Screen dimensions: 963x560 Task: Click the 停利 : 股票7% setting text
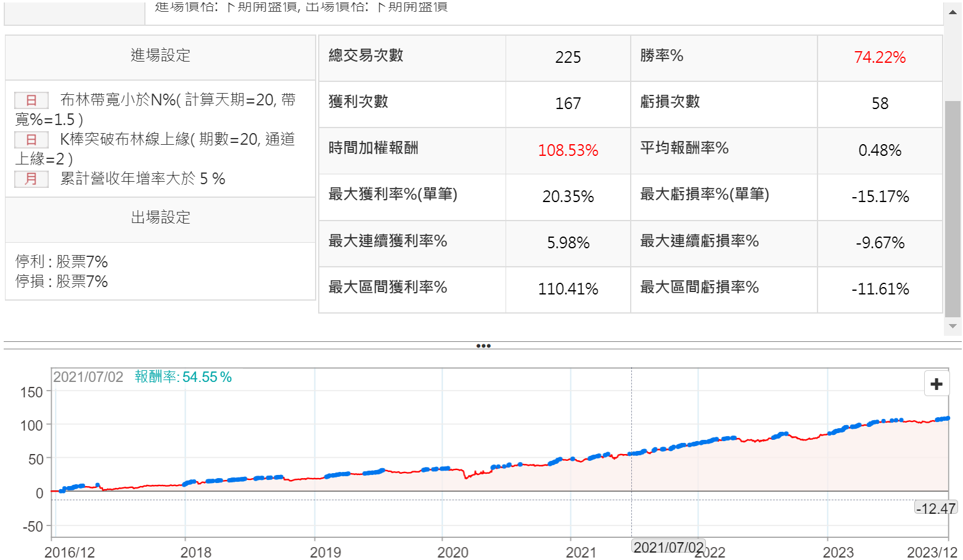coord(62,261)
